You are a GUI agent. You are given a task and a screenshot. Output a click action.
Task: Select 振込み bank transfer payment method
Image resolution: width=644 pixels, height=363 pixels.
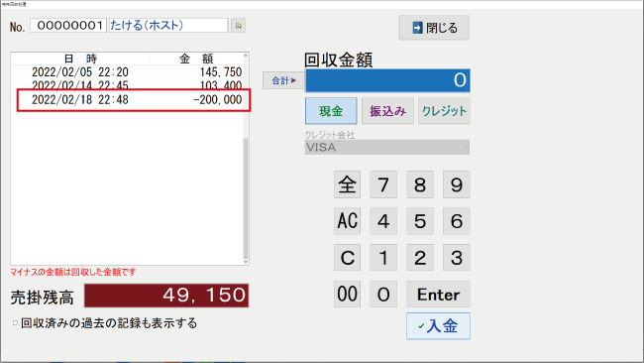click(x=387, y=111)
